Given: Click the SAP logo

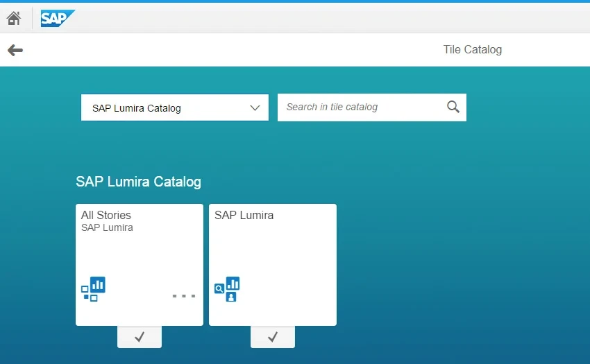Looking at the screenshot, I should (x=58, y=18).
